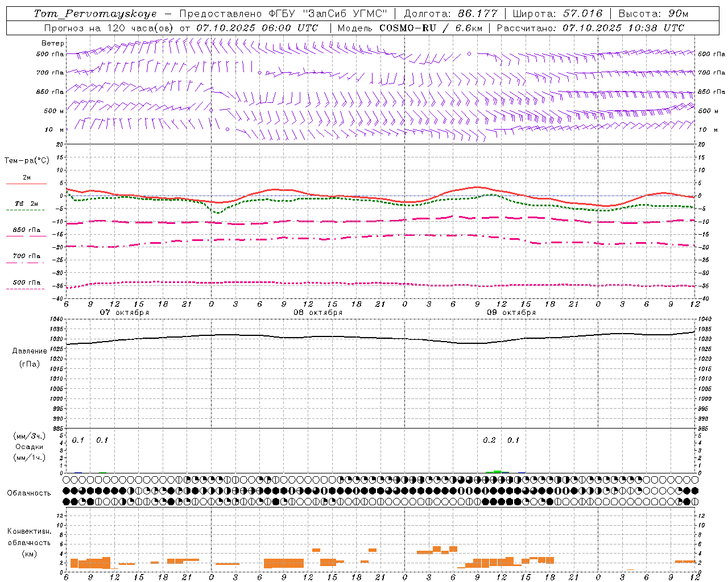The image size is (728, 582).
Task: Click the 850 гПа temperature legend entry
Action: tap(27, 230)
